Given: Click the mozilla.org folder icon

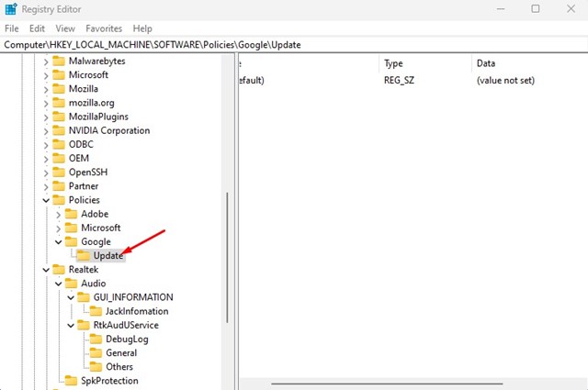Looking at the screenshot, I should click(59, 103).
